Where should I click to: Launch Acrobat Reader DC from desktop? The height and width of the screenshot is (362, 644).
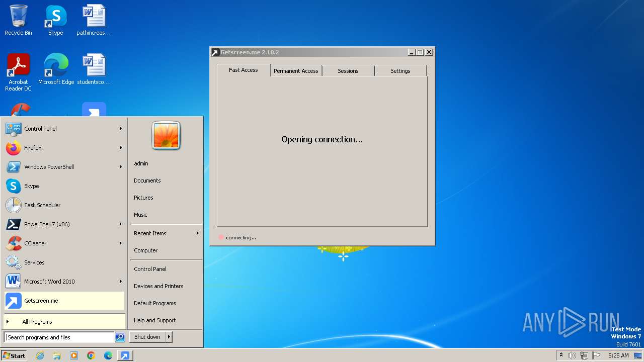tap(18, 72)
